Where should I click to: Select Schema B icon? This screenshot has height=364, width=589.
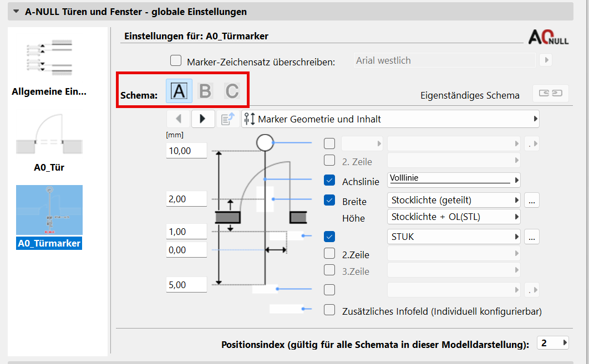tap(205, 91)
